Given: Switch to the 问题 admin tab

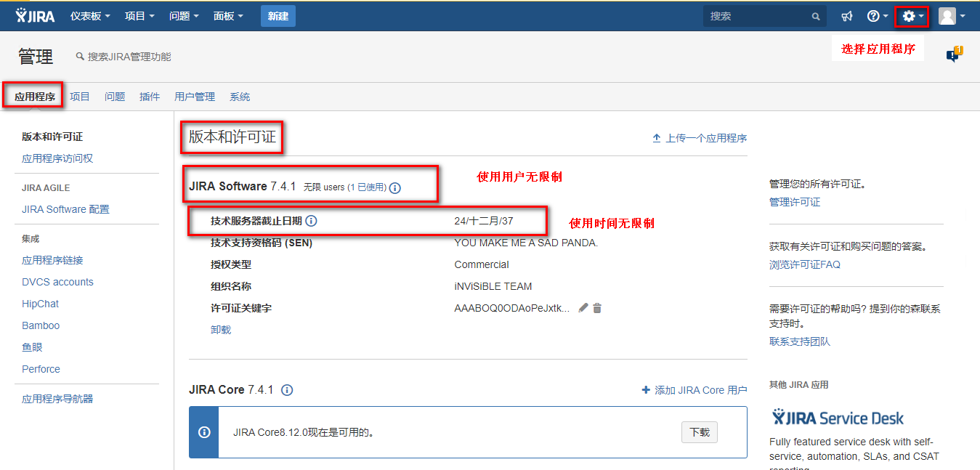Looking at the screenshot, I should click(x=115, y=97).
